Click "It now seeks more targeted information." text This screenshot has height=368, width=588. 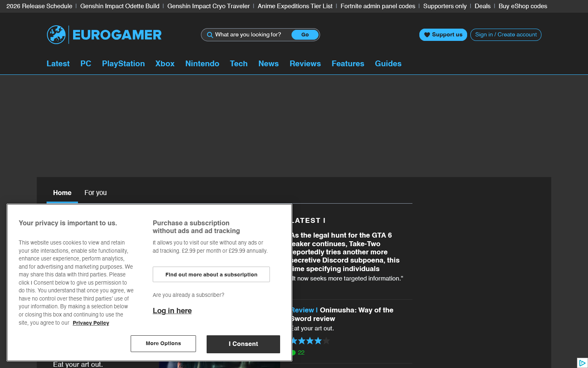[x=347, y=278]
